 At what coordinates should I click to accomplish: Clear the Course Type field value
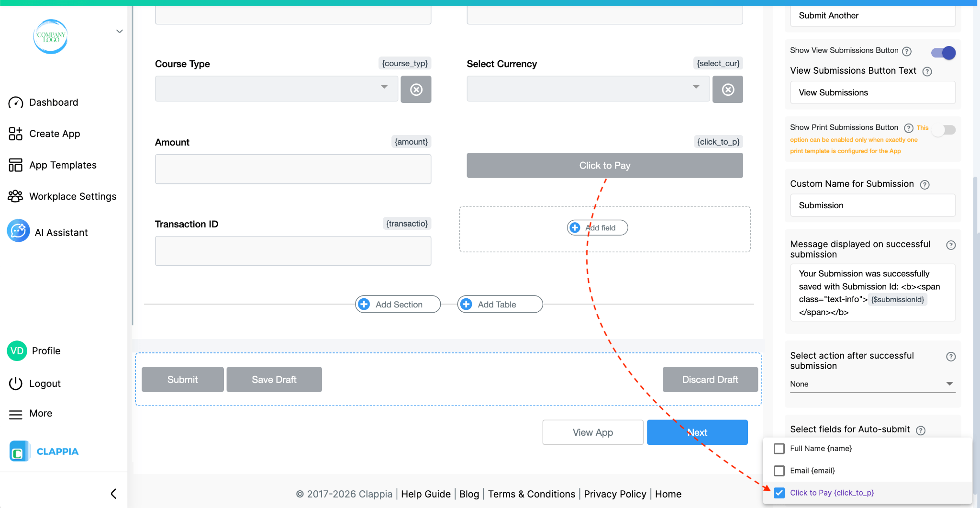coord(415,89)
